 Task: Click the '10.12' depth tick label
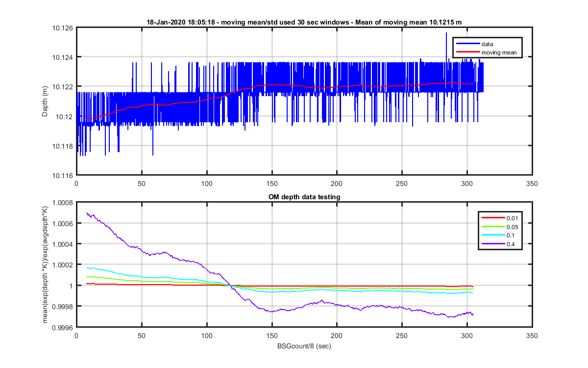tap(64, 116)
